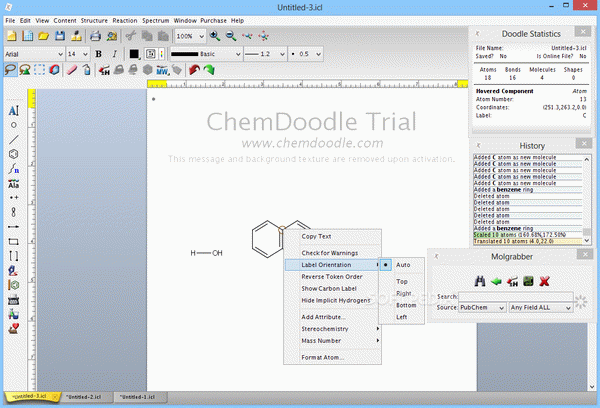Create a new document with the New icon
The image size is (600, 408).
pos(11,36)
